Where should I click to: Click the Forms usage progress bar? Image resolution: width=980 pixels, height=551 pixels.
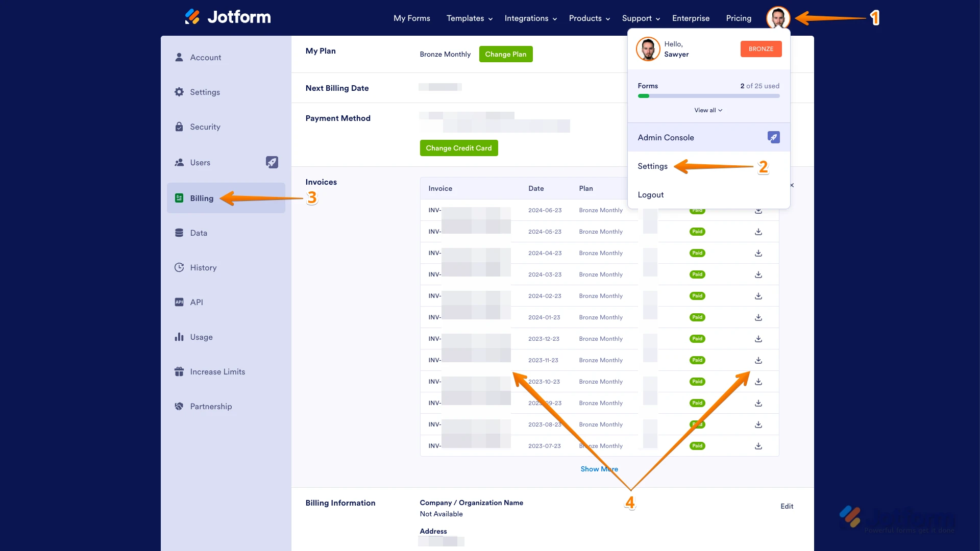(708, 96)
